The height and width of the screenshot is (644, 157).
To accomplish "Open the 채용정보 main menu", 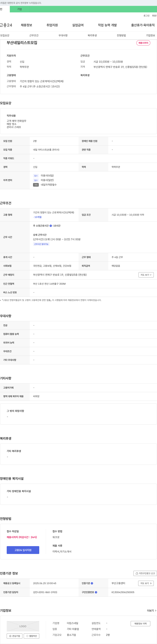I will 26,25.
